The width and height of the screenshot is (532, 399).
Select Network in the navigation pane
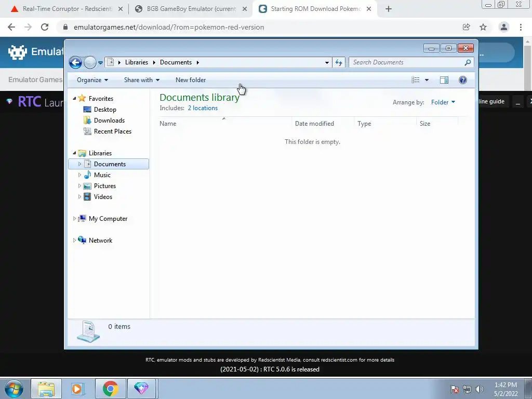pos(100,241)
